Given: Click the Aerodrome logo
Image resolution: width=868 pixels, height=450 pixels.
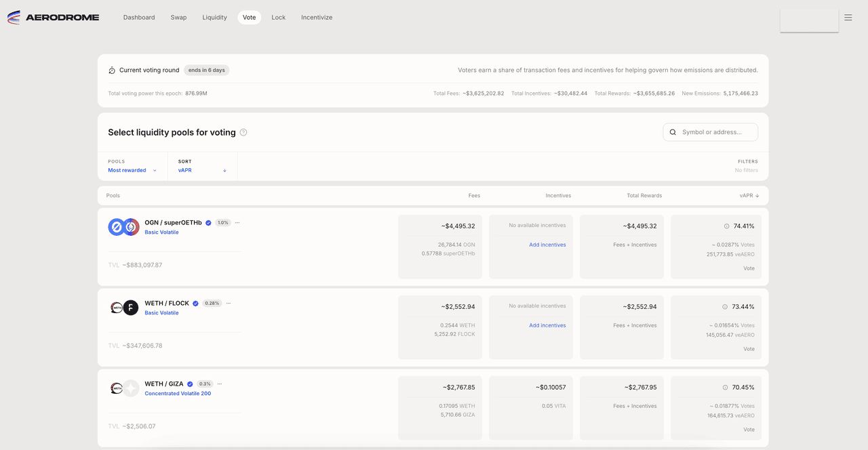Looking at the screenshot, I should tap(53, 18).
